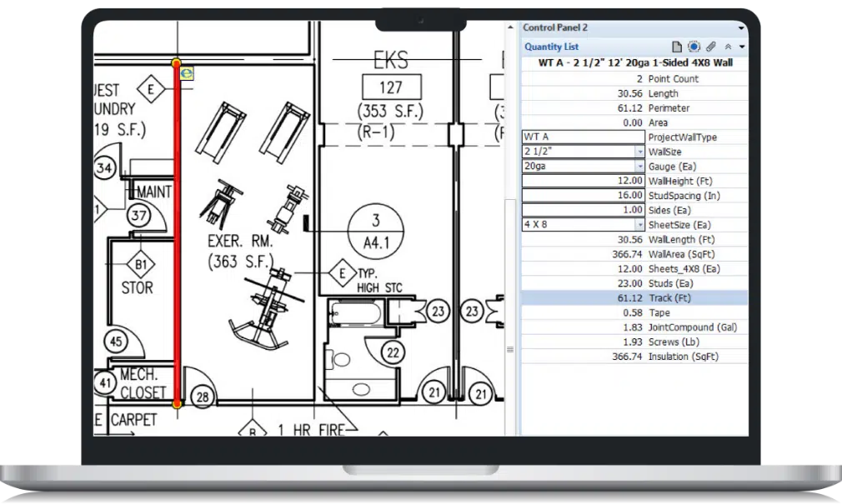Open the SheetSize 4 X 8 dropdown
Screen dimensions: 842x504
(x=639, y=225)
